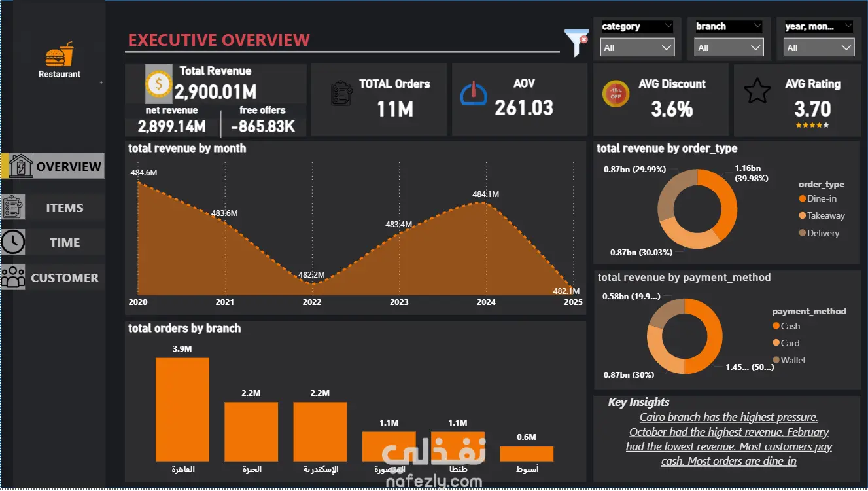Click the الإسكندرية bar in orders by branch

pyautogui.click(x=320, y=431)
